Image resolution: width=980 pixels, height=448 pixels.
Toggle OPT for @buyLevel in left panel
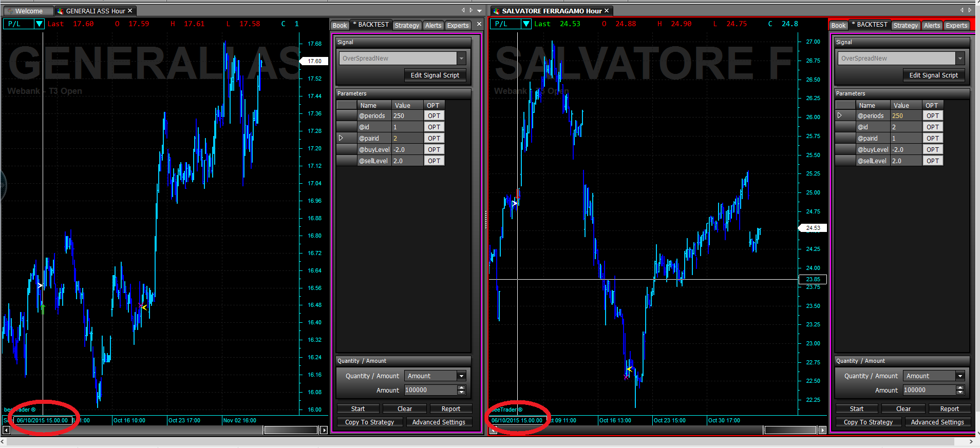point(434,150)
